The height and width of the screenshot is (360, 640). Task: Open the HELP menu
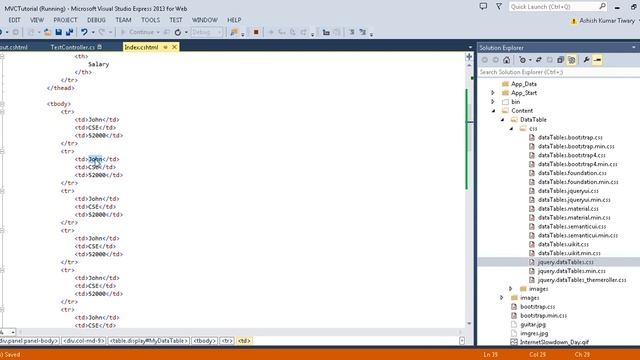pos(234,20)
